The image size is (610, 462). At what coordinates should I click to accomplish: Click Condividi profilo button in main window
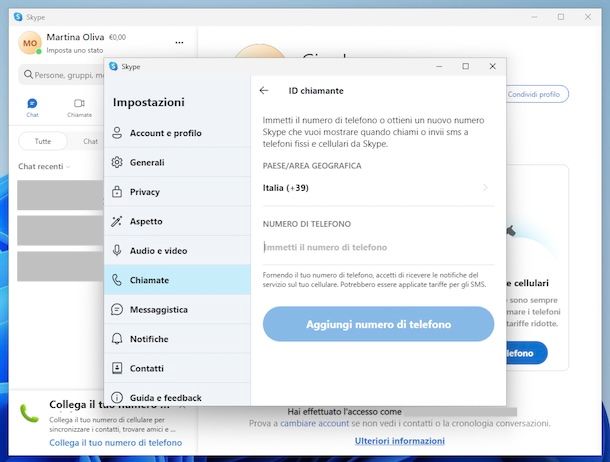point(537,94)
